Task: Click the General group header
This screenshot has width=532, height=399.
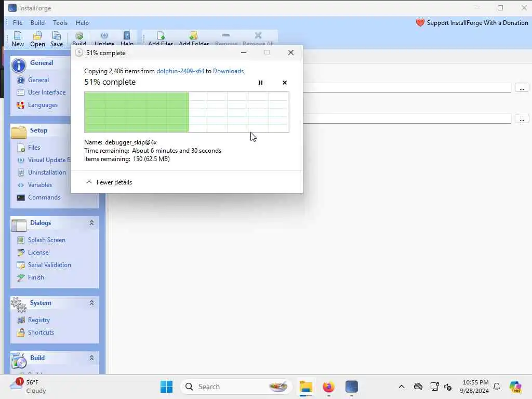Action: pyautogui.click(x=41, y=63)
